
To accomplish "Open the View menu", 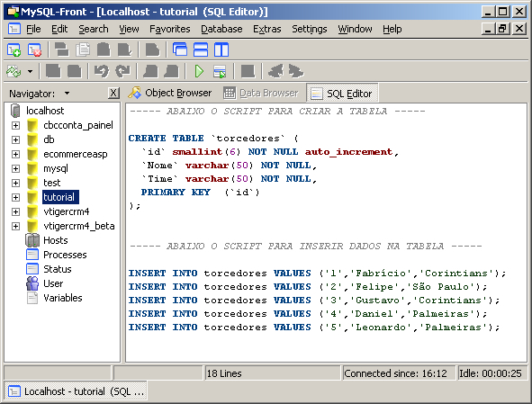I will tap(129, 29).
